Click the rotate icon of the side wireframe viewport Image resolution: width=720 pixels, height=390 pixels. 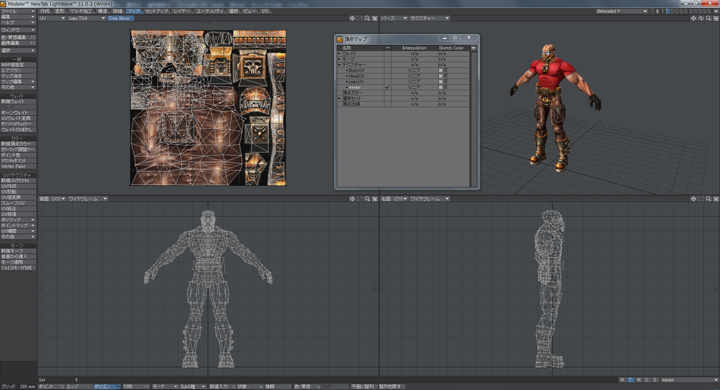701,199
